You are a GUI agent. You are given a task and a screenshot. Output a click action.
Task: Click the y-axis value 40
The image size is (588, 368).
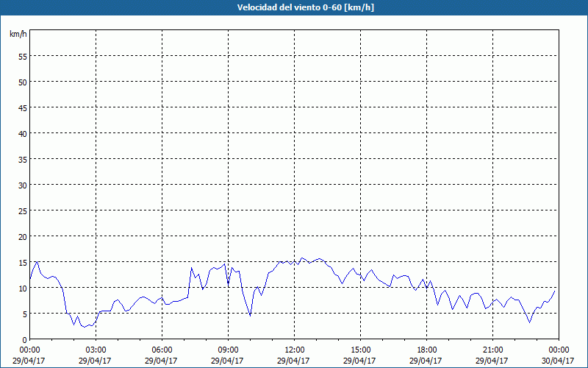23,134
